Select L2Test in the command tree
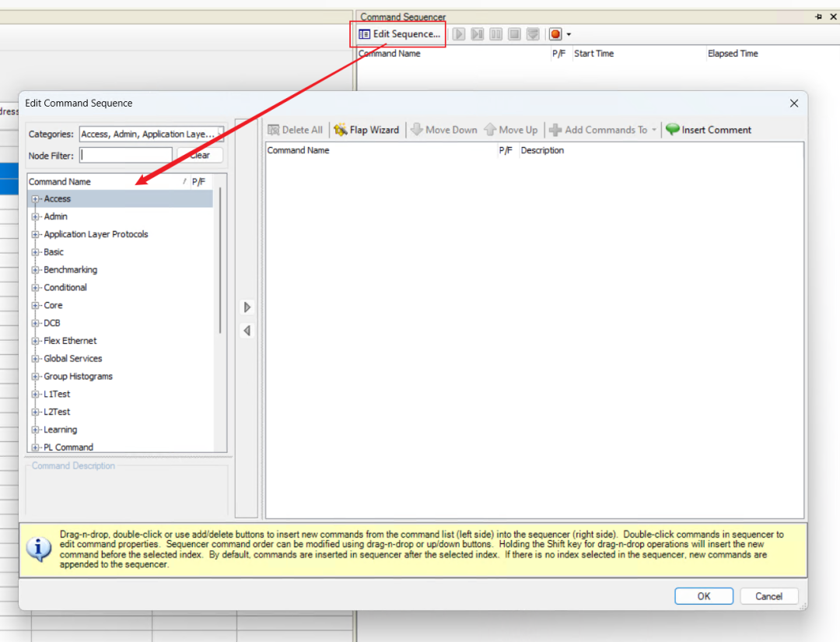Viewport: 840px width, 642px height. click(x=57, y=412)
